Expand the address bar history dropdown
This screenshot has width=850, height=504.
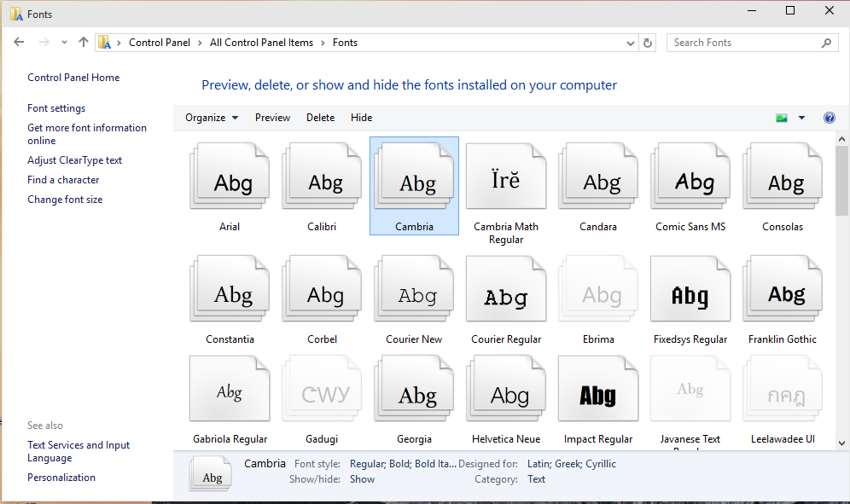tap(630, 43)
